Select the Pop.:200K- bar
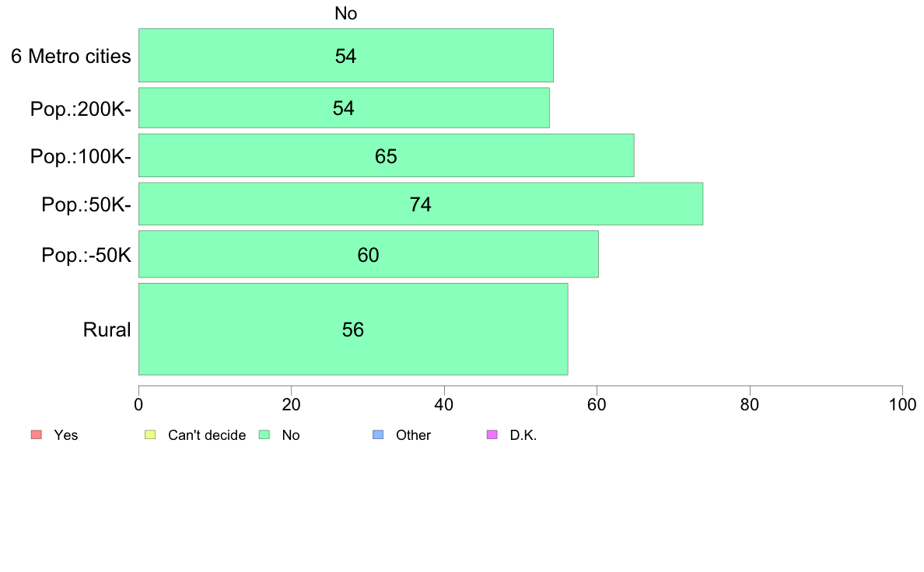This screenshot has width=924, height=572. pyautogui.click(x=344, y=108)
